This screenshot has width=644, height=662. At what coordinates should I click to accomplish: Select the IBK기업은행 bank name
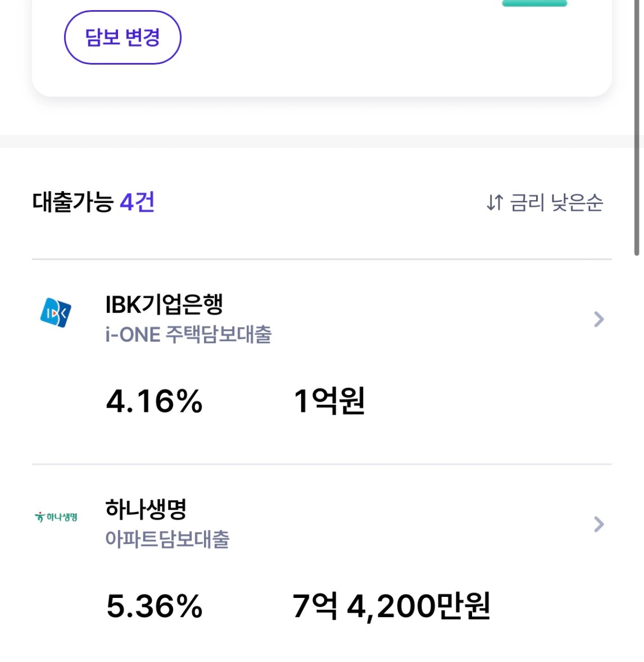[x=164, y=304]
